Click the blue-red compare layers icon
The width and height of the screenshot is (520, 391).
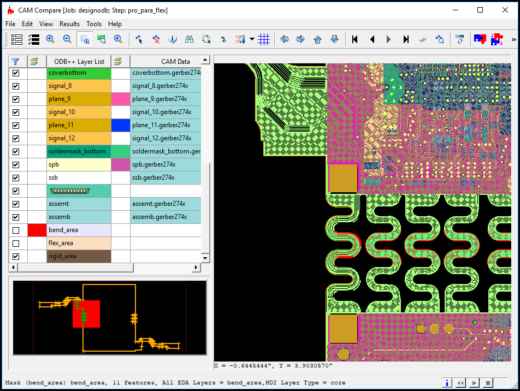[480, 39]
